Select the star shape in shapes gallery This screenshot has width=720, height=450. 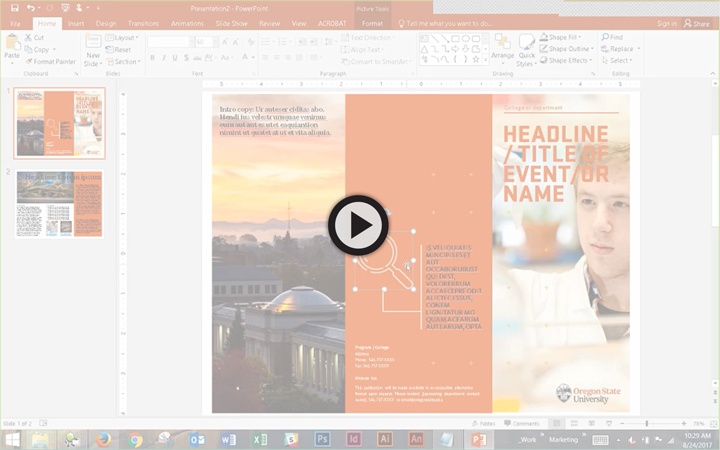476,59
